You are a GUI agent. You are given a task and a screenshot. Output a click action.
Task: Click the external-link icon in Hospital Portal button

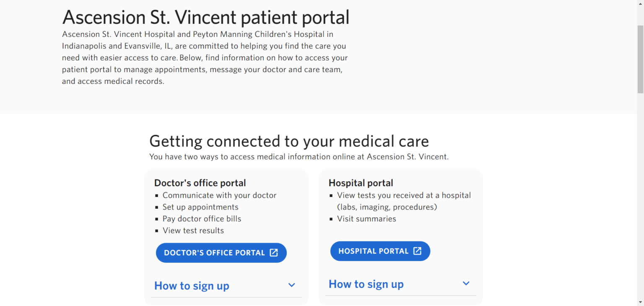click(x=417, y=251)
